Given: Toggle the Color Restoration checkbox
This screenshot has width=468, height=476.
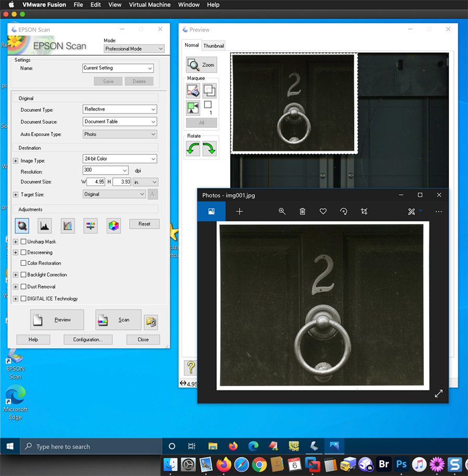Looking at the screenshot, I should pos(23,263).
